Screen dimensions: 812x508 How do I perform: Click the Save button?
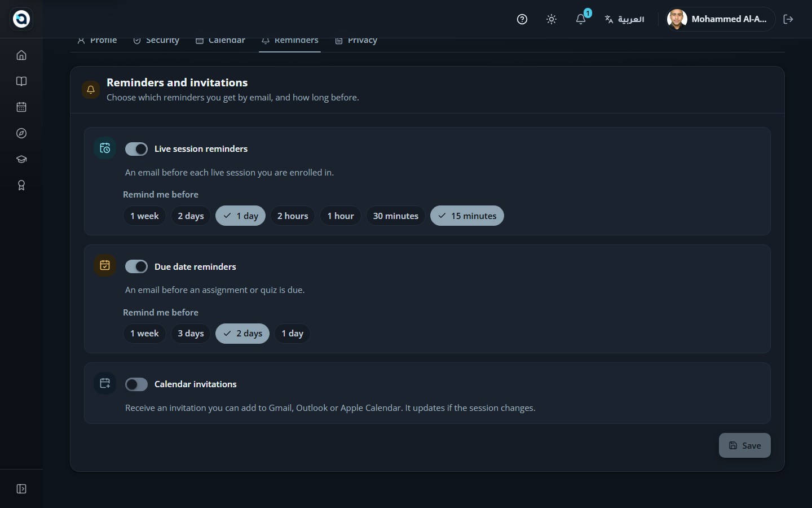(x=744, y=445)
